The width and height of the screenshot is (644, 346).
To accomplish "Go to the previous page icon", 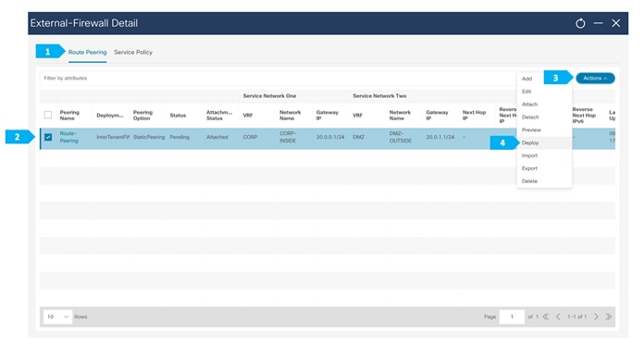I will tap(558, 317).
